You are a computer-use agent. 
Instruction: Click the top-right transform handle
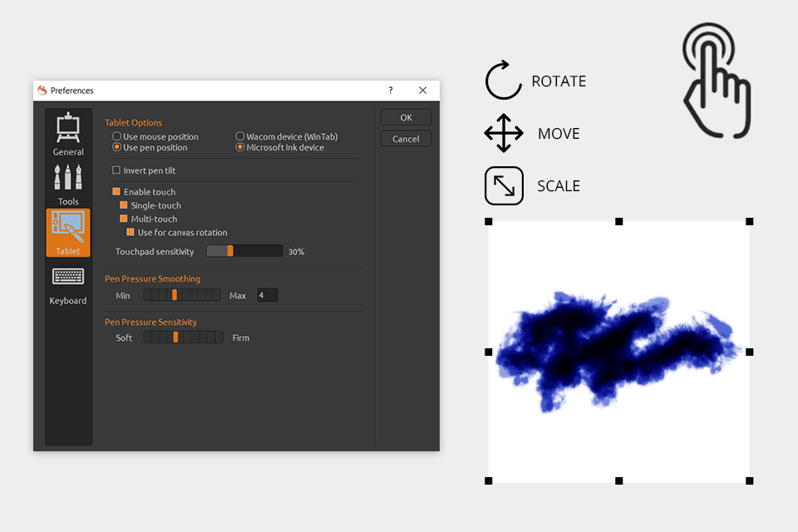pyautogui.click(x=749, y=221)
